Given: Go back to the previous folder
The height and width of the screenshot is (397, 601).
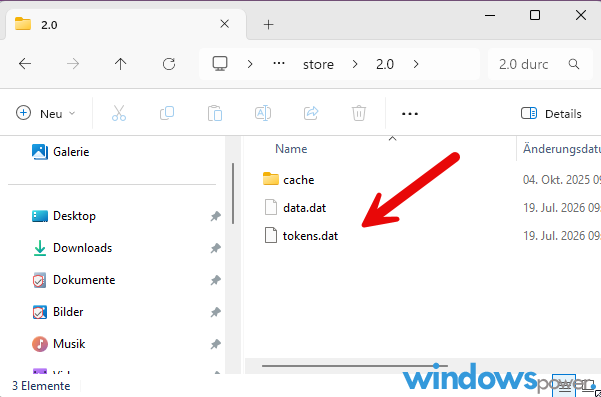Looking at the screenshot, I should click(25, 64).
